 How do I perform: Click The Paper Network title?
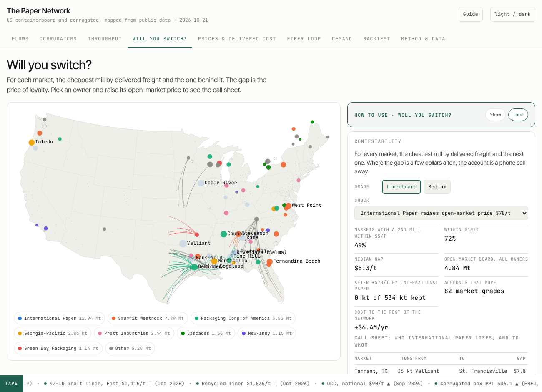click(x=38, y=11)
